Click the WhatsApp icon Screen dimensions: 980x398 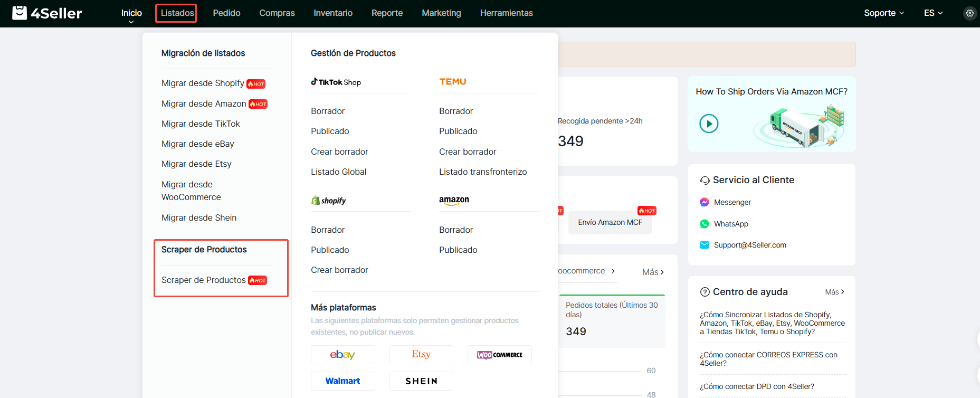pos(705,224)
